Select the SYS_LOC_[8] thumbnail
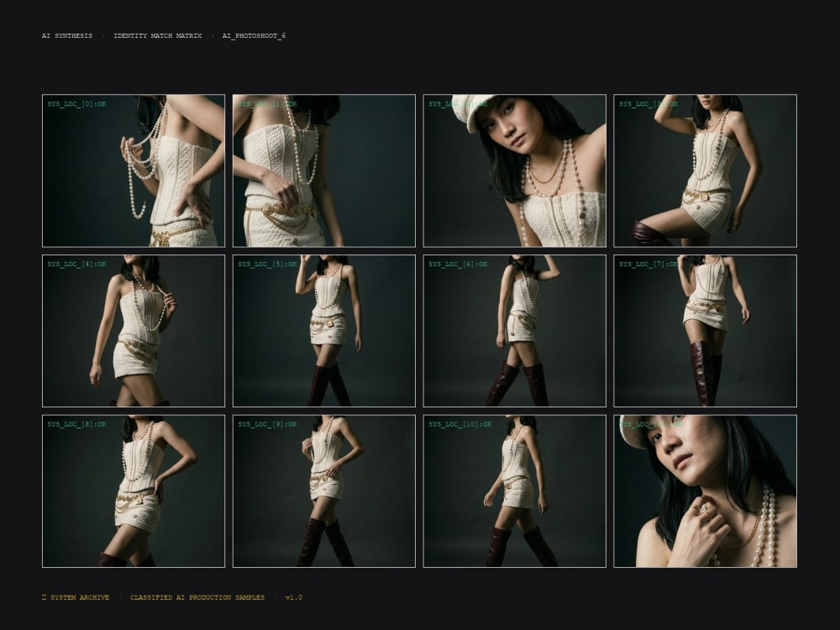 pyautogui.click(x=134, y=491)
